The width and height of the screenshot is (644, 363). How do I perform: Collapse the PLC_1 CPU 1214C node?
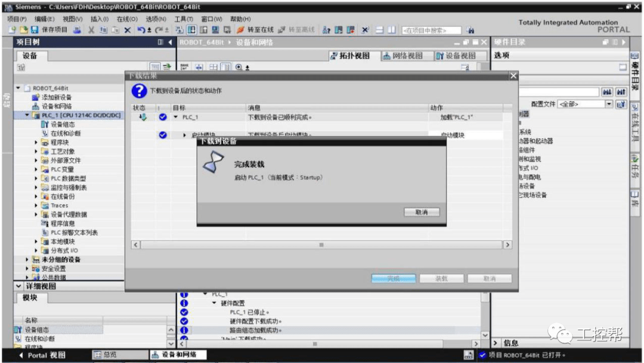click(x=27, y=116)
